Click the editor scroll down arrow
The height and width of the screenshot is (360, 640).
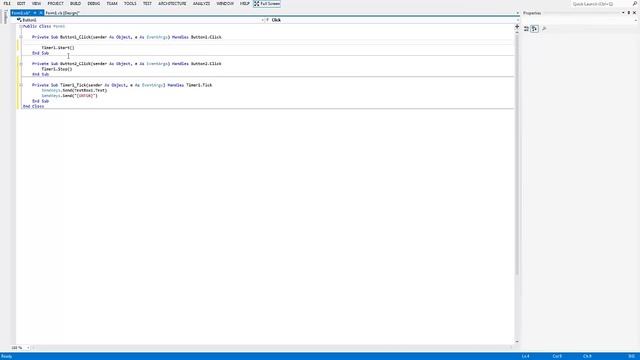tap(517, 342)
